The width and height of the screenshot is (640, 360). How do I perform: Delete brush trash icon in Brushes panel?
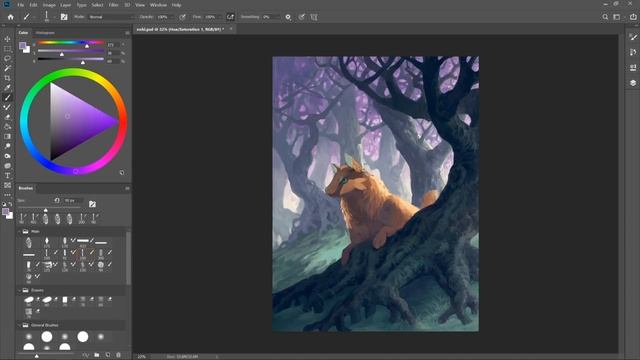click(118, 355)
